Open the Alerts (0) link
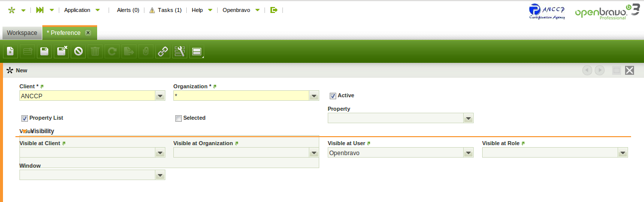This screenshot has width=644, height=202. click(128, 10)
